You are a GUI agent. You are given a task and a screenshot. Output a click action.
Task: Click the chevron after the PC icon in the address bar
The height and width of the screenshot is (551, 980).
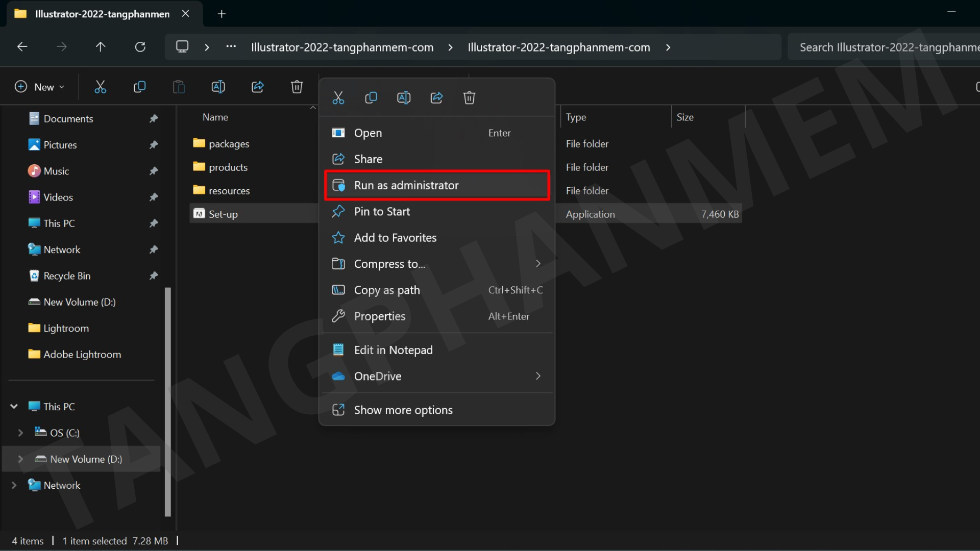point(207,47)
